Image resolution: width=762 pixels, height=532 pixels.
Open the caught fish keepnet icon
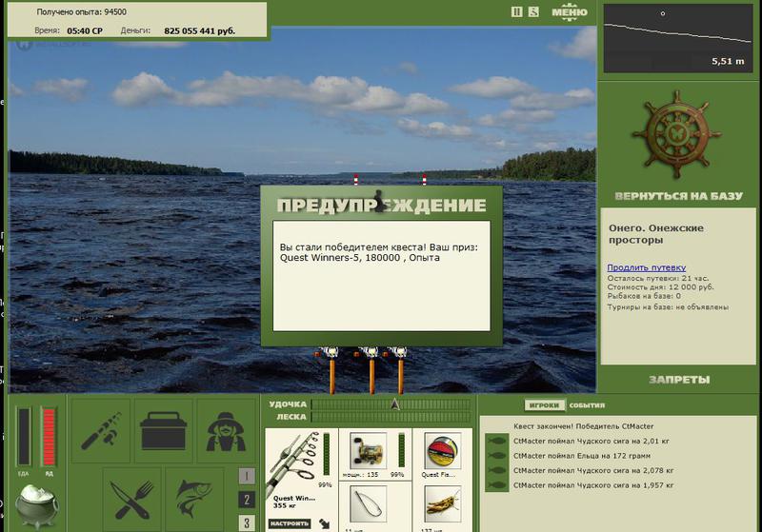point(194,499)
